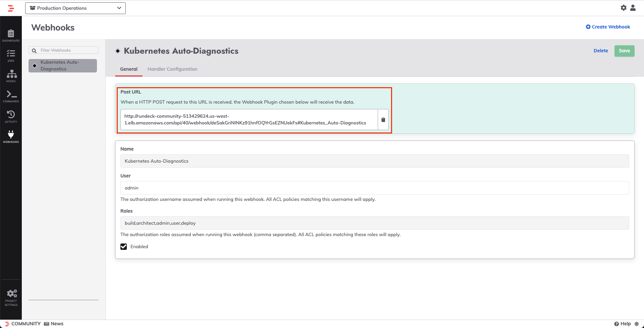Click the green Save button
Image resolution: width=644 pixels, height=328 pixels.
pyautogui.click(x=624, y=51)
